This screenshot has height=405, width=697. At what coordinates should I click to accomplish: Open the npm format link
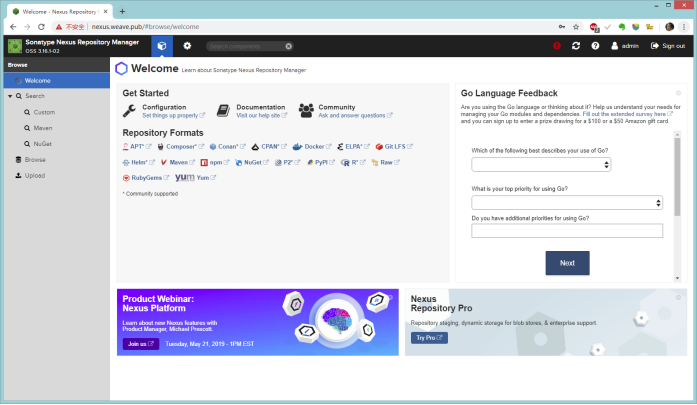215,162
